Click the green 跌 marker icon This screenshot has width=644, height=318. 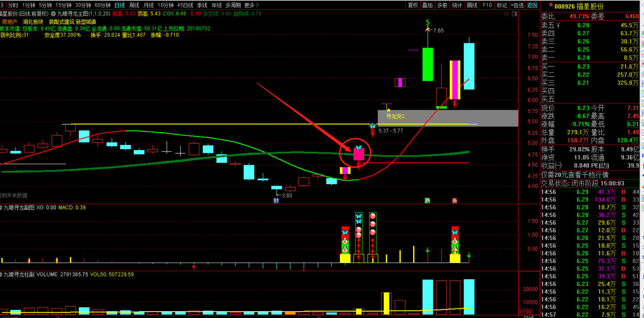(427, 200)
